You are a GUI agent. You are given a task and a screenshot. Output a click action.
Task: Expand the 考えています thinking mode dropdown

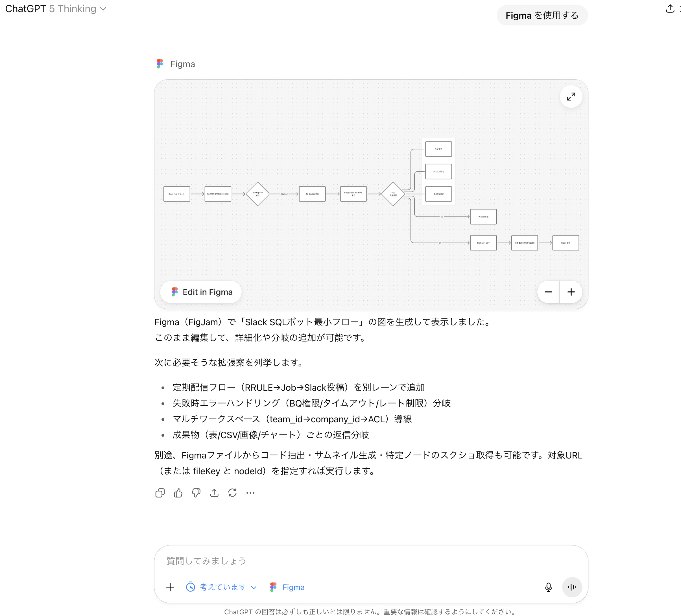click(x=222, y=587)
